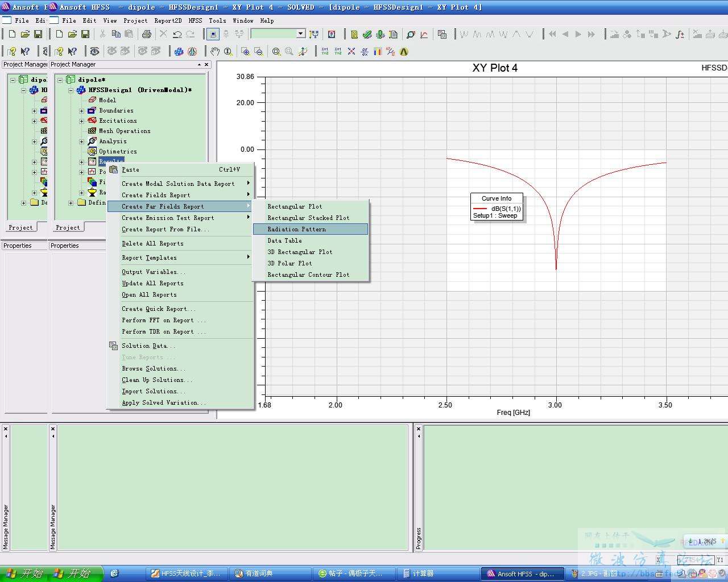Screen dimensions: 728x582
Task: Open the Report2D menu
Action: coord(168,20)
